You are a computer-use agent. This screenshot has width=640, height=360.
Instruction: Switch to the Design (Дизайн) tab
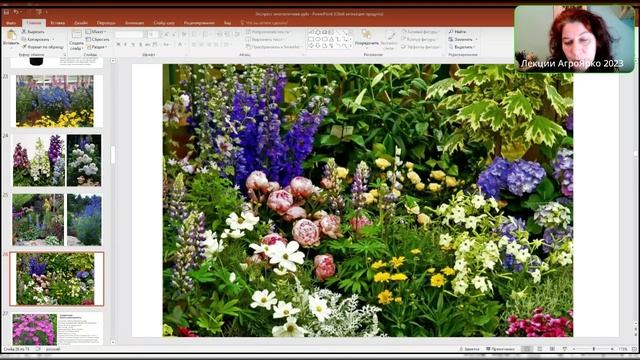pos(81,23)
